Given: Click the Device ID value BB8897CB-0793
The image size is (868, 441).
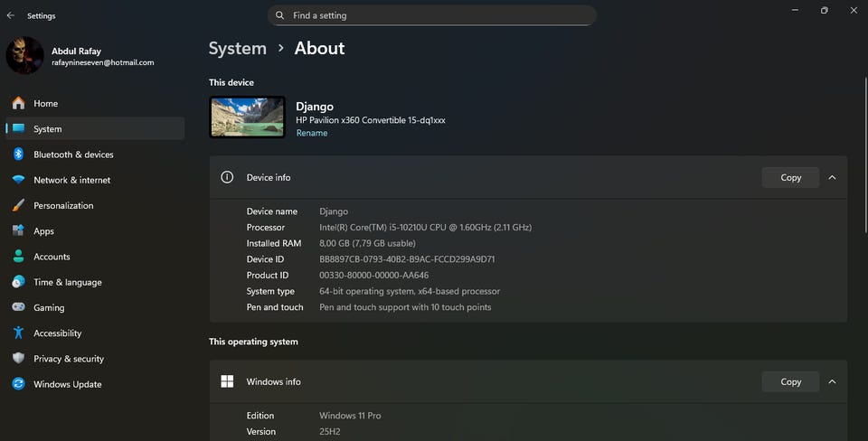Looking at the screenshot, I should coord(407,259).
